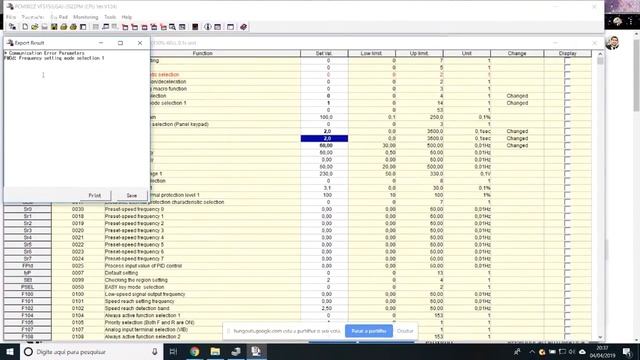Click the empty window icon before the help book
640x360 pixels.
(230, 27)
